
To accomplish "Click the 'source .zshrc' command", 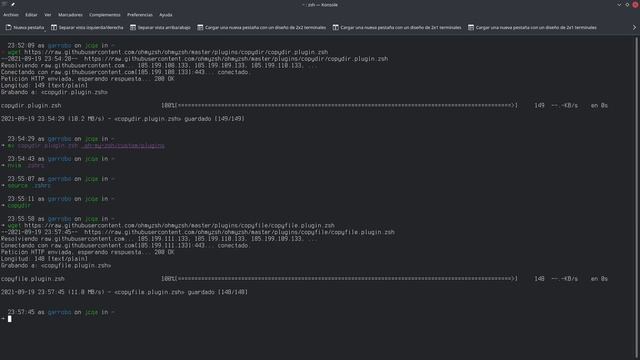I will click(29, 186).
